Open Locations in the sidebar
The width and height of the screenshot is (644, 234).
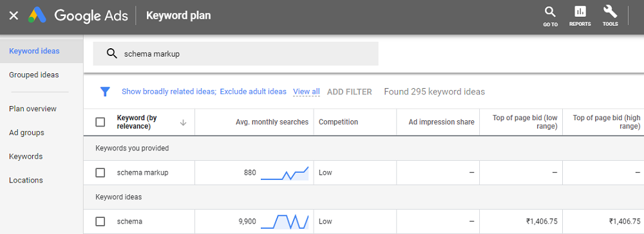click(x=26, y=180)
